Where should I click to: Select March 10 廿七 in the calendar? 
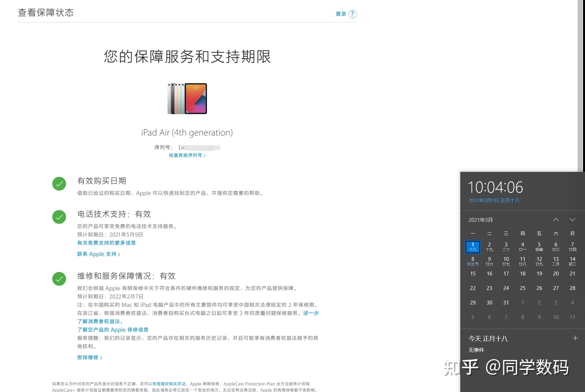[x=506, y=261]
